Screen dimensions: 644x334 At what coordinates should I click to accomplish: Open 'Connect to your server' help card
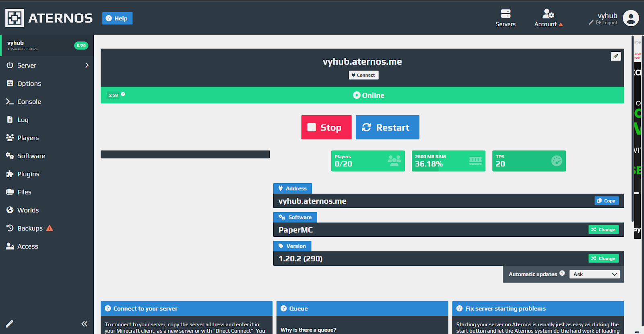point(186,308)
